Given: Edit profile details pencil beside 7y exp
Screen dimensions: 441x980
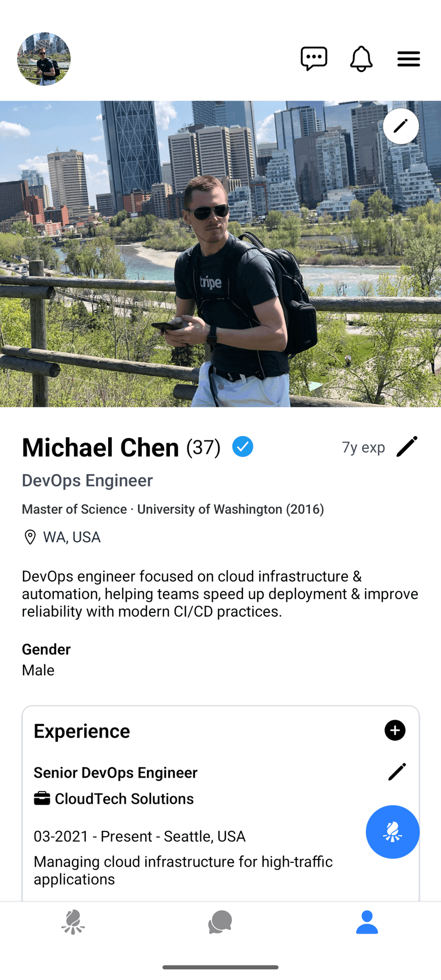Looking at the screenshot, I should pyautogui.click(x=407, y=446).
